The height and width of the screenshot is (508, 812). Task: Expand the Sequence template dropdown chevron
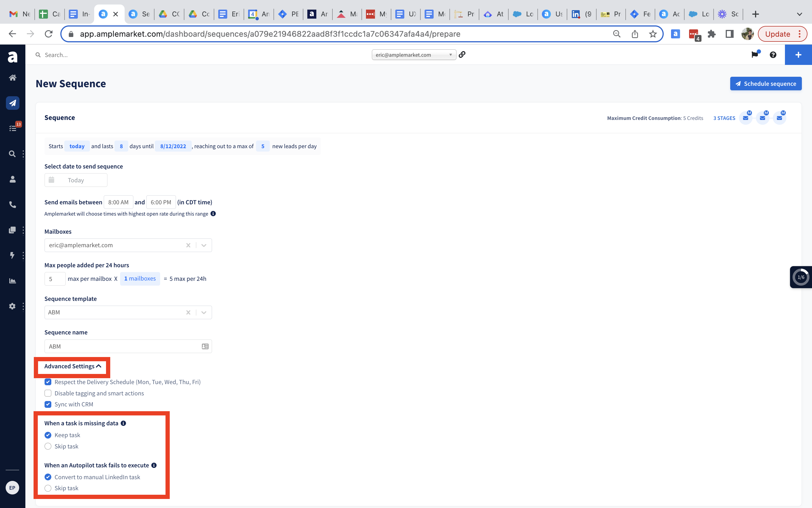point(204,312)
